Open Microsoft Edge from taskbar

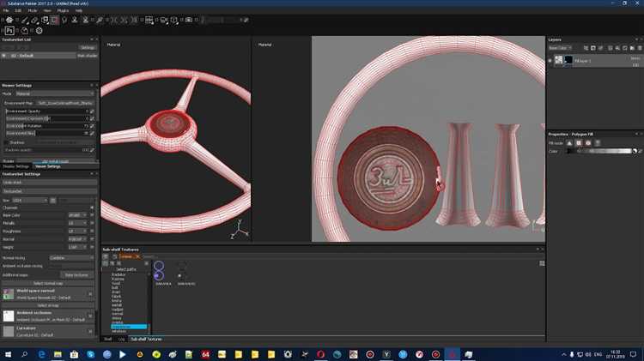click(x=41, y=354)
